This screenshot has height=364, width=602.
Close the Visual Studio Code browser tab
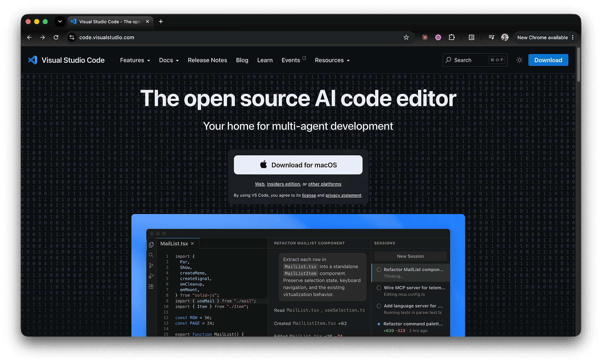[x=147, y=21]
